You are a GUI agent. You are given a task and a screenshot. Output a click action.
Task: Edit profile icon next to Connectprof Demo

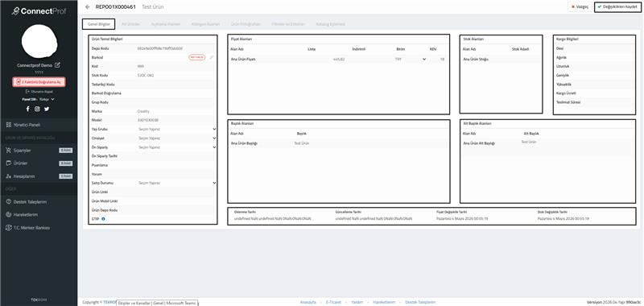[57, 65]
